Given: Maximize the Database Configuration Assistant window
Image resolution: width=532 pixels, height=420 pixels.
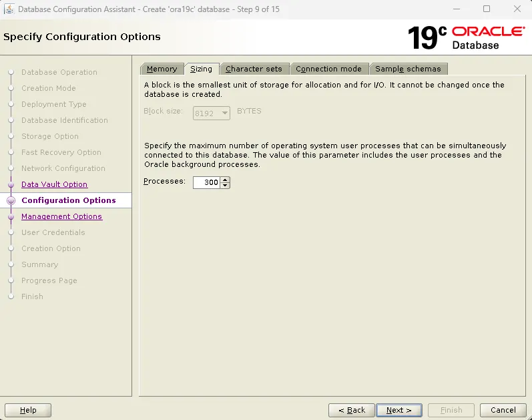Looking at the screenshot, I should click(x=487, y=9).
